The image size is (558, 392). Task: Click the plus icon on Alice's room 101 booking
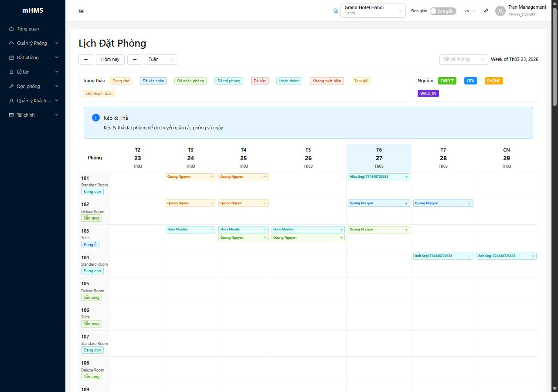406,177
